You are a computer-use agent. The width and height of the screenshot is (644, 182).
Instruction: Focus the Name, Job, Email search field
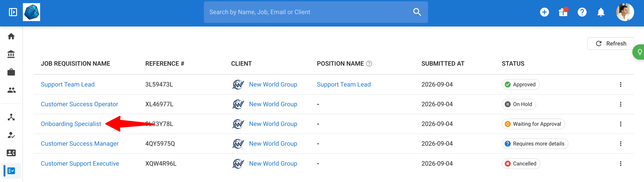[316, 12]
